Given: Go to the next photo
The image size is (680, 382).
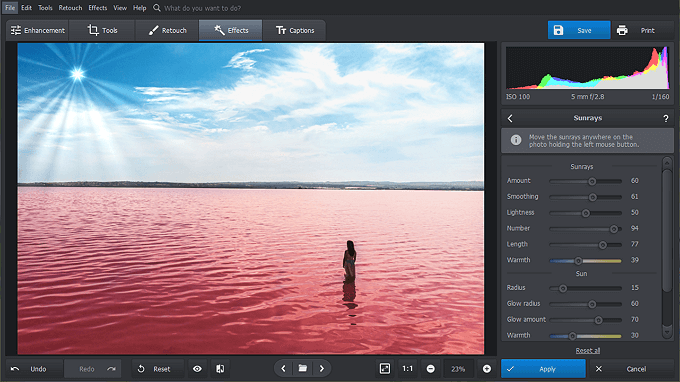Looking at the screenshot, I should pos(322,369).
